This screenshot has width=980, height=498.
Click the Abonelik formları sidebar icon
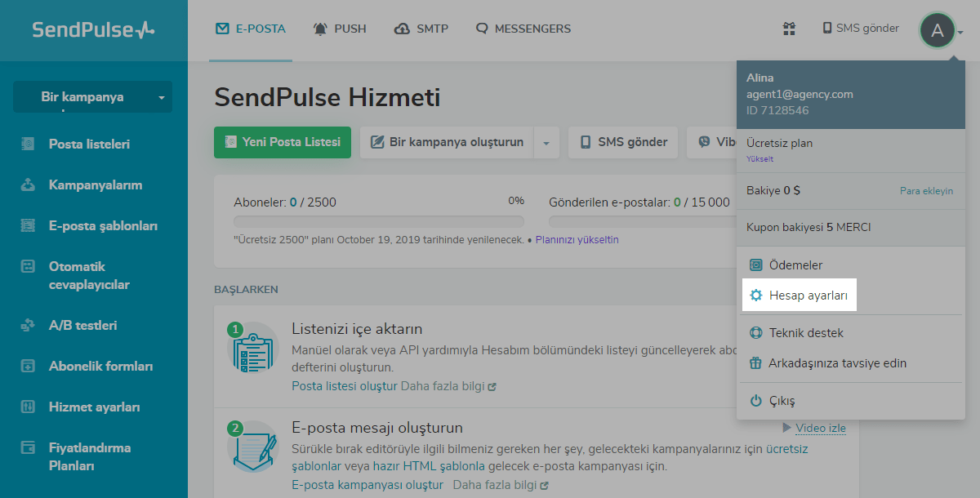pos(29,367)
